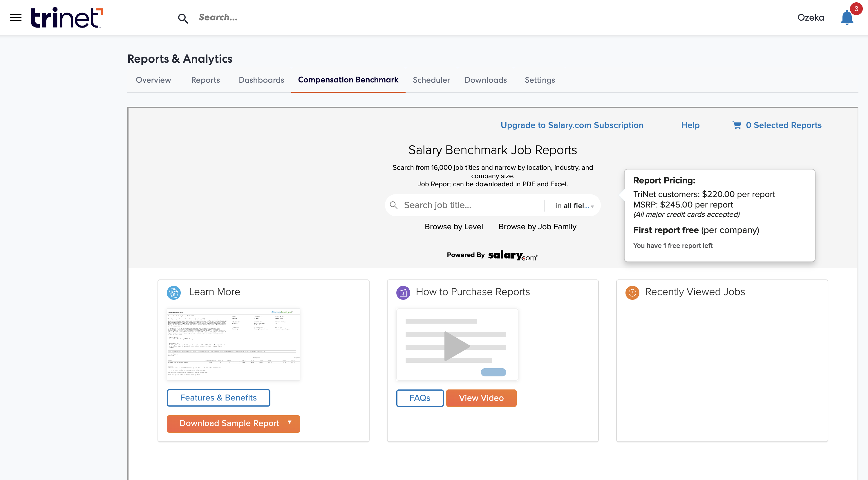Open the sample report preview thumbnail
Viewport: 868px width, 480px height.
(x=234, y=344)
